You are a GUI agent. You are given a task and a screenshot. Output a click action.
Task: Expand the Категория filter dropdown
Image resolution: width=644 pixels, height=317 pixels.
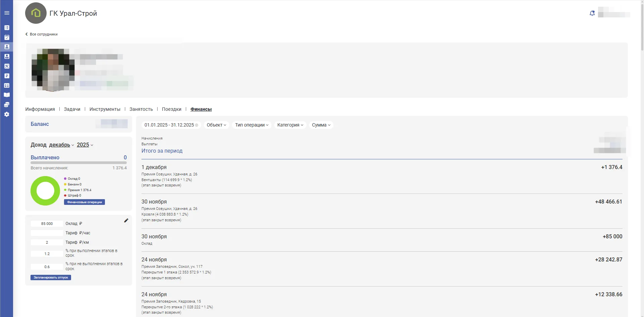pyautogui.click(x=290, y=125)
